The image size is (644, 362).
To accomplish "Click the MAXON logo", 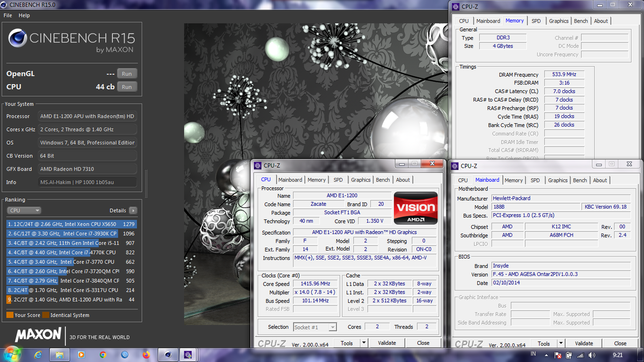I will 38,334.
